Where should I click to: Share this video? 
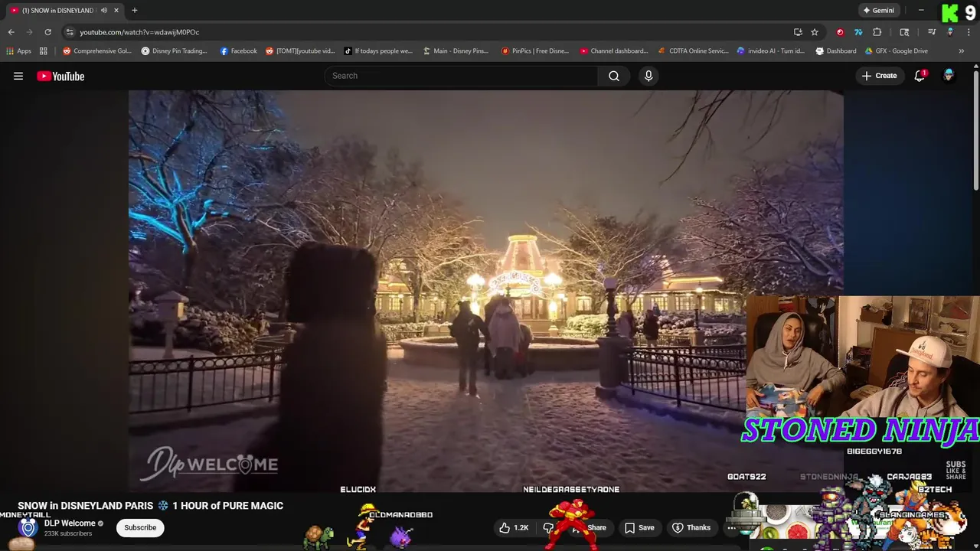(590, 527)
